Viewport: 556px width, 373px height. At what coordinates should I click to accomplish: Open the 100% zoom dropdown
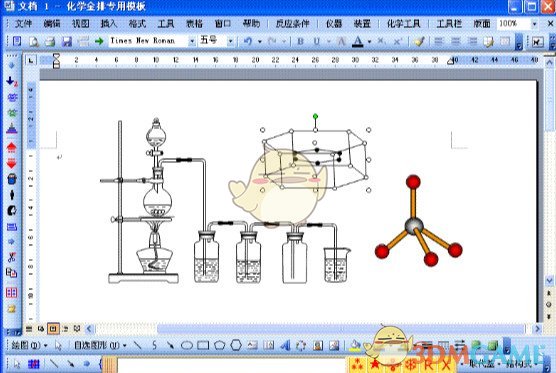tap(534, 24)
